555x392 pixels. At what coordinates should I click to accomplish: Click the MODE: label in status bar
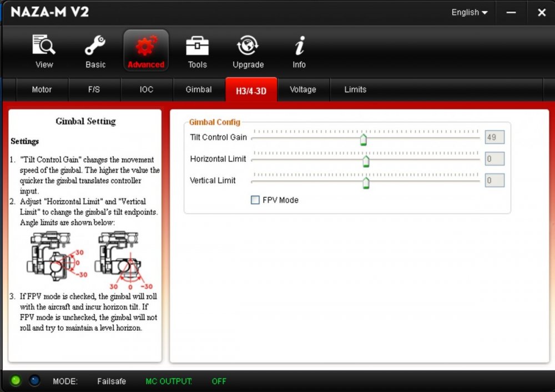coord(65,381)
